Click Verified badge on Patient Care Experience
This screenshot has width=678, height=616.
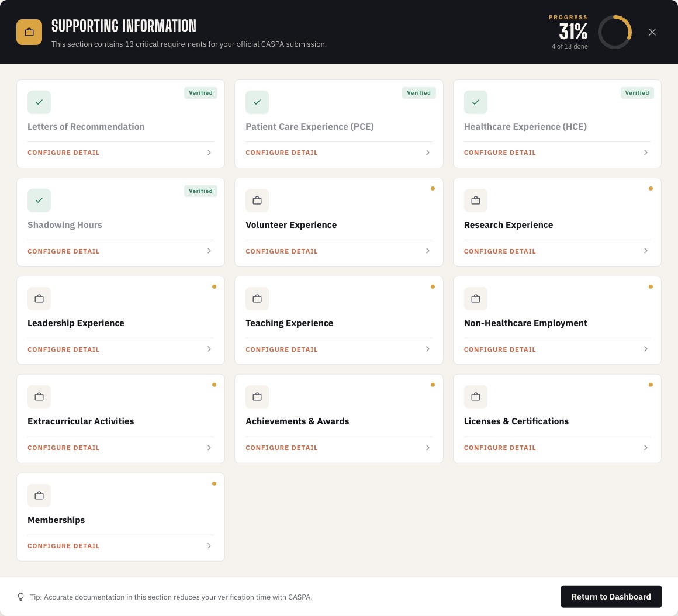[x=418, y=93]
